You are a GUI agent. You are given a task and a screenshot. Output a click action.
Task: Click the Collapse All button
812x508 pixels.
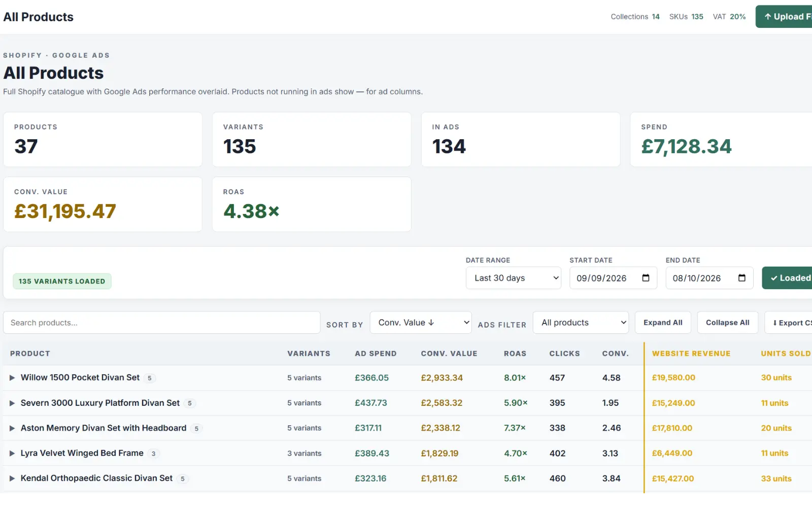pyautogui.click(x=727, y=323)
